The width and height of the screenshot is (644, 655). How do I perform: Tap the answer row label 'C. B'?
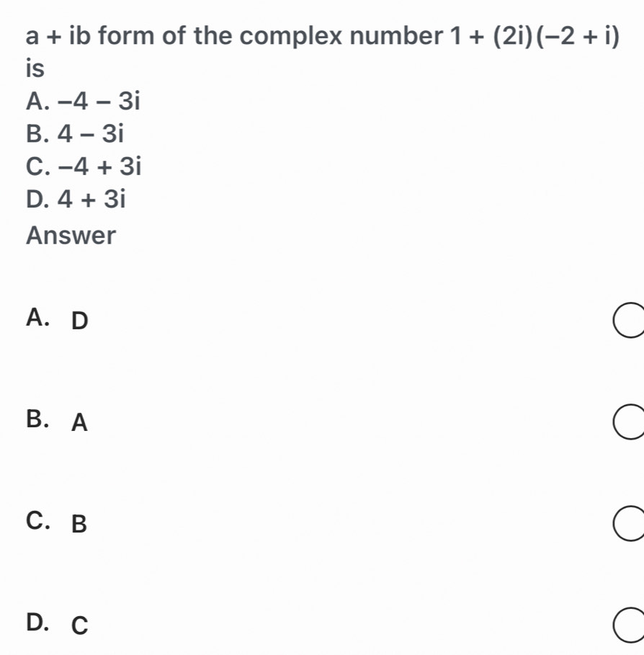(x=56, y=523)
